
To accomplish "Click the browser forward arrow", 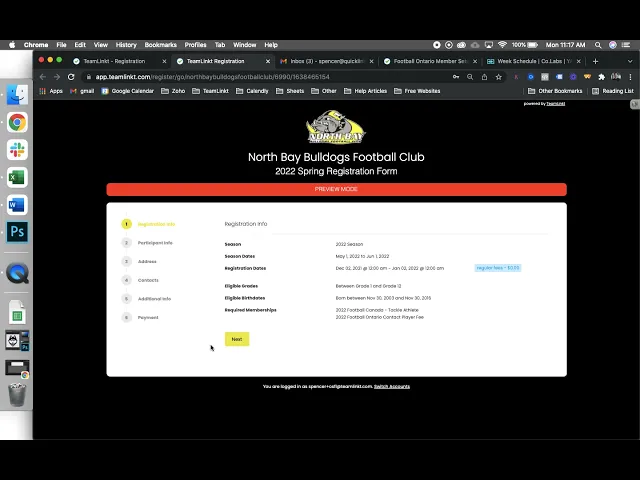I will coord(57,77).
